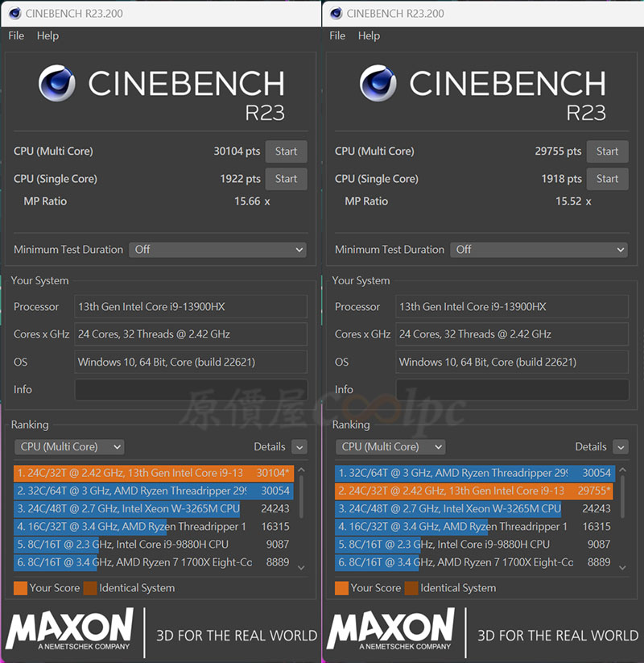Image resolution: width=644 pixels, height=663 pixels.
Task: Open File menu in right window
Action: coord(337,36)
